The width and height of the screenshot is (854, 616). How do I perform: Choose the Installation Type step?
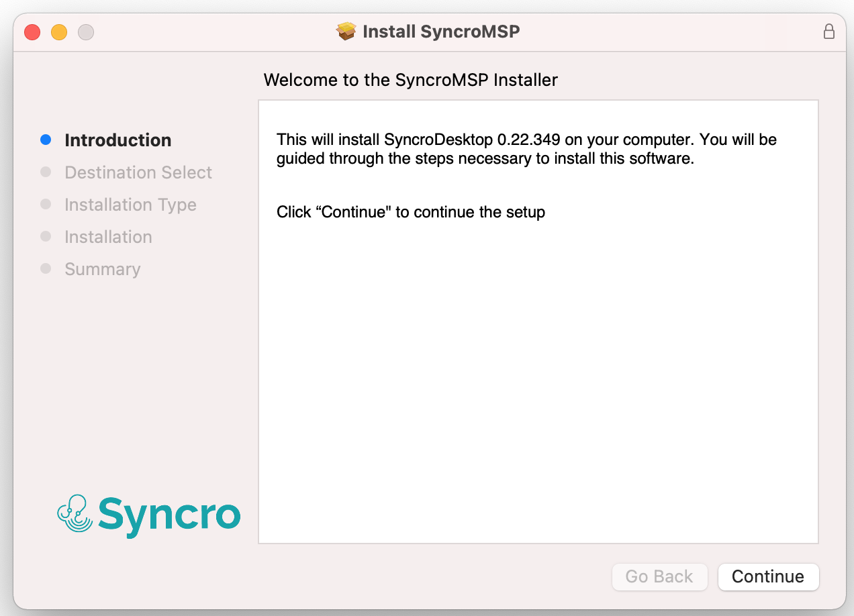[x=130, y=205]
